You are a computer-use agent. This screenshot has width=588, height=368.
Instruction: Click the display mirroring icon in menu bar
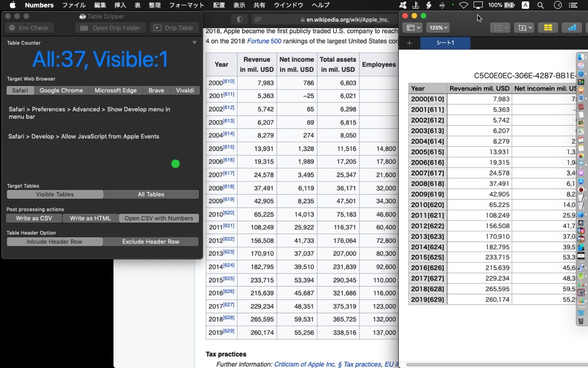coord(478,5)
